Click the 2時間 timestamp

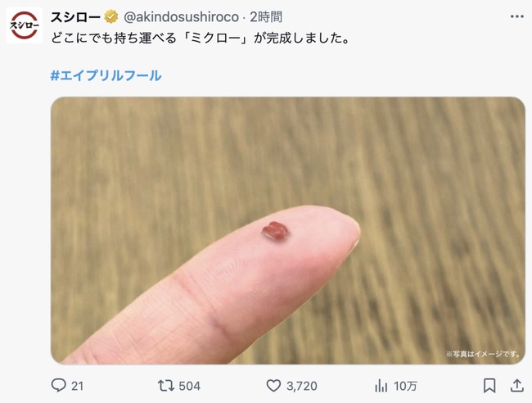point(266,16)
